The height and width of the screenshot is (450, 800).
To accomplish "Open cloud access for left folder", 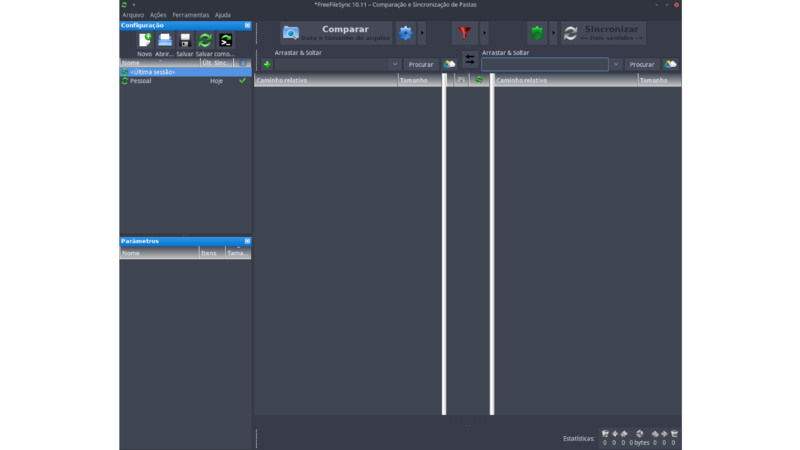I will (449, 64).
